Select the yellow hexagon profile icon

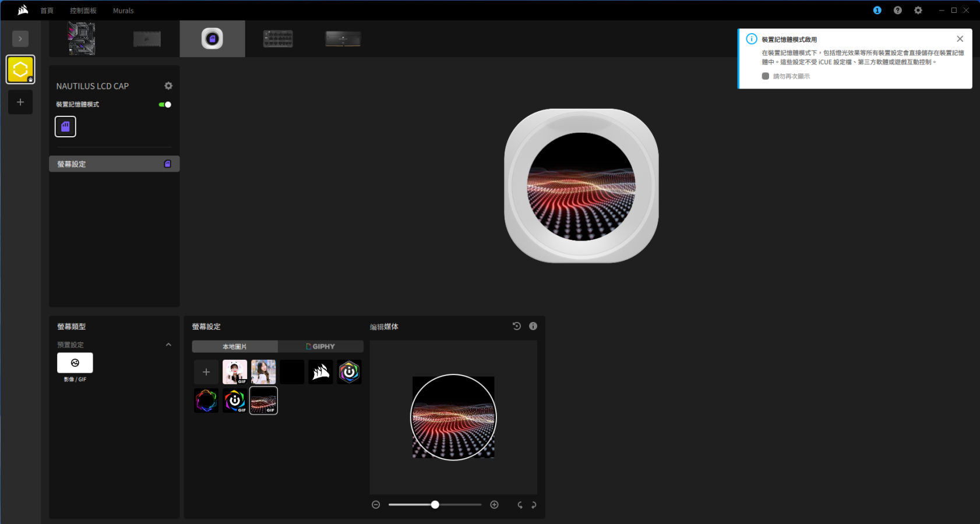(20, 70)
